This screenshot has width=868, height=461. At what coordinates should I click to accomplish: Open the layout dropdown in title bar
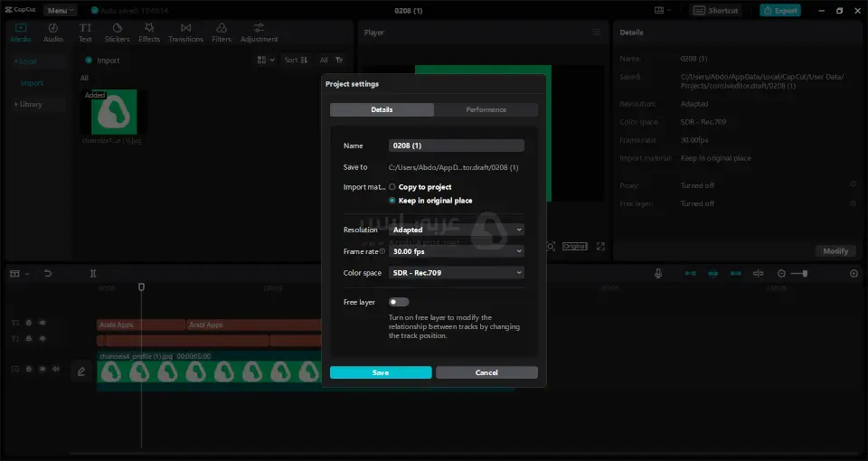tap(663, 10)
